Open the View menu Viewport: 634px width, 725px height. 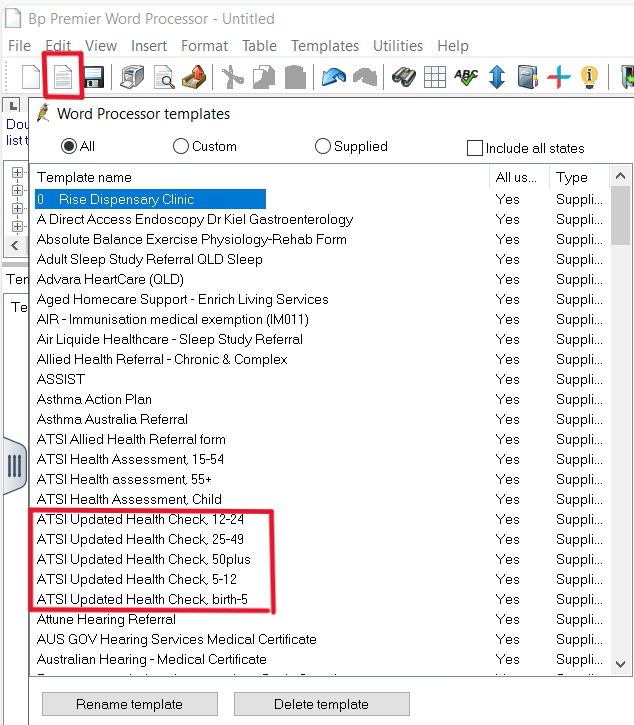(x=101, y=46)
